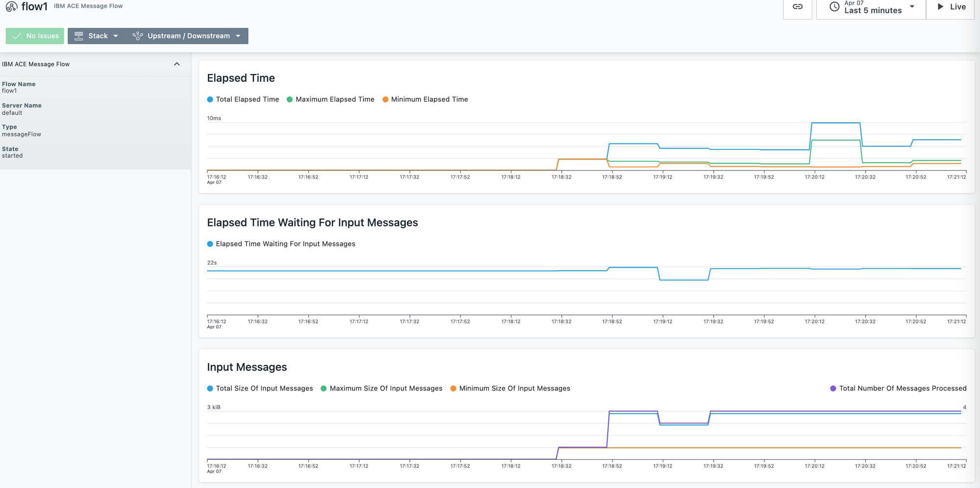
Task: Toggle Maximum Elapsed Time series
Action: point(331,99)
